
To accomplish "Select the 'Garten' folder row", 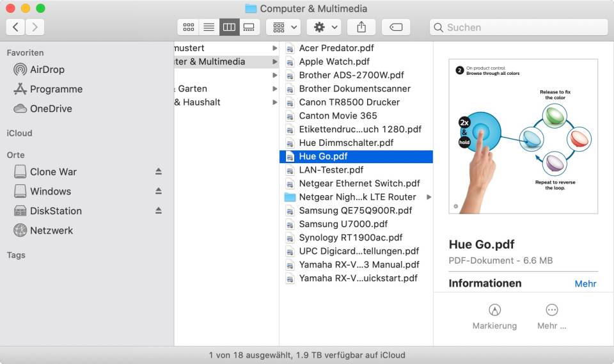I will click(x=226, y=88).
